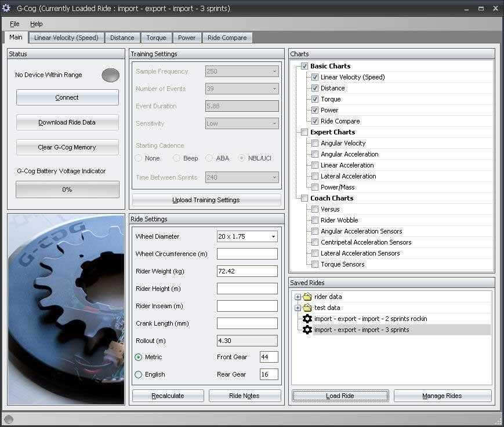Uncheck the Torque chart checkbox
The width and height of the screenshot is (504, 427).
pyautogui.click(x=315, y=99)
